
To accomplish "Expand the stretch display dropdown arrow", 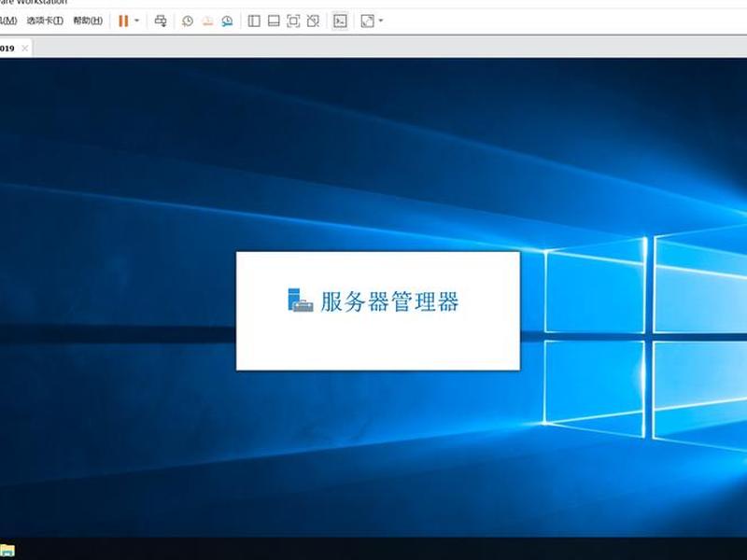I will [381, 21].
